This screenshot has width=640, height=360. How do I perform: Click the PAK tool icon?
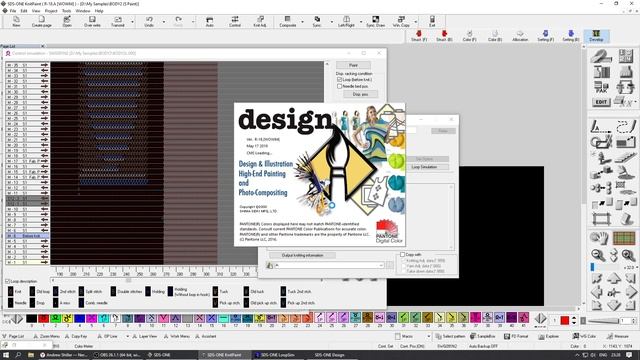pyautogui.click(x=601, y=87)
